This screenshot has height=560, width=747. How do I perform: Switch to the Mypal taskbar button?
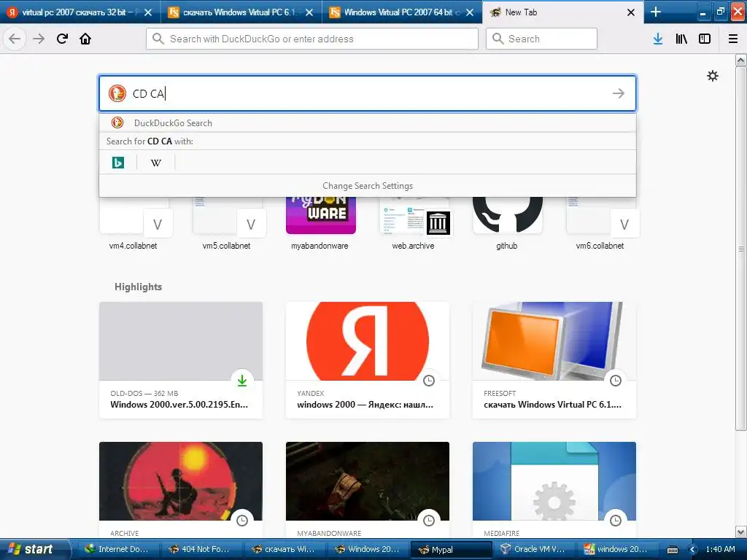tap(449, 549)
